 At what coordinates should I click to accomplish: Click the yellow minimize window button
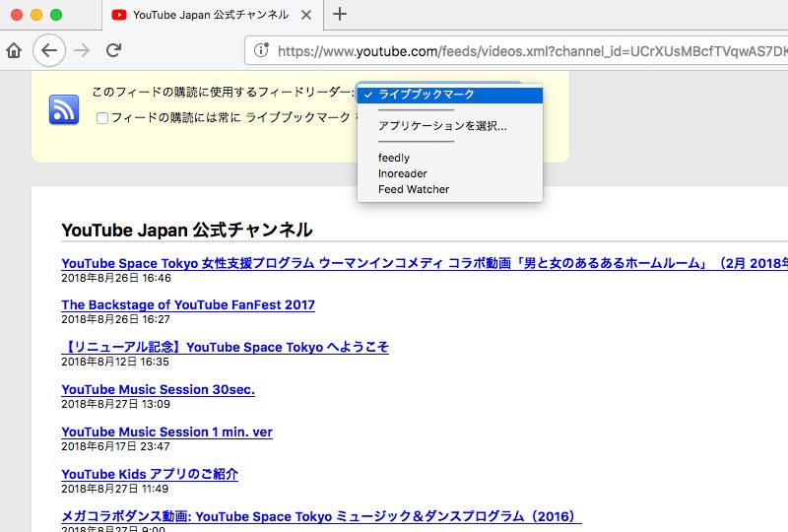(36, 15)
